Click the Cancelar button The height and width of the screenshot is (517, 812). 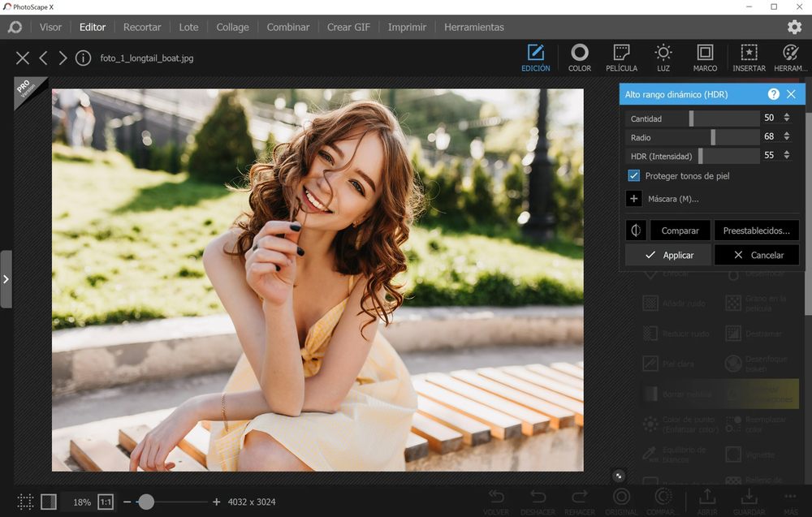tap(757, 255)
